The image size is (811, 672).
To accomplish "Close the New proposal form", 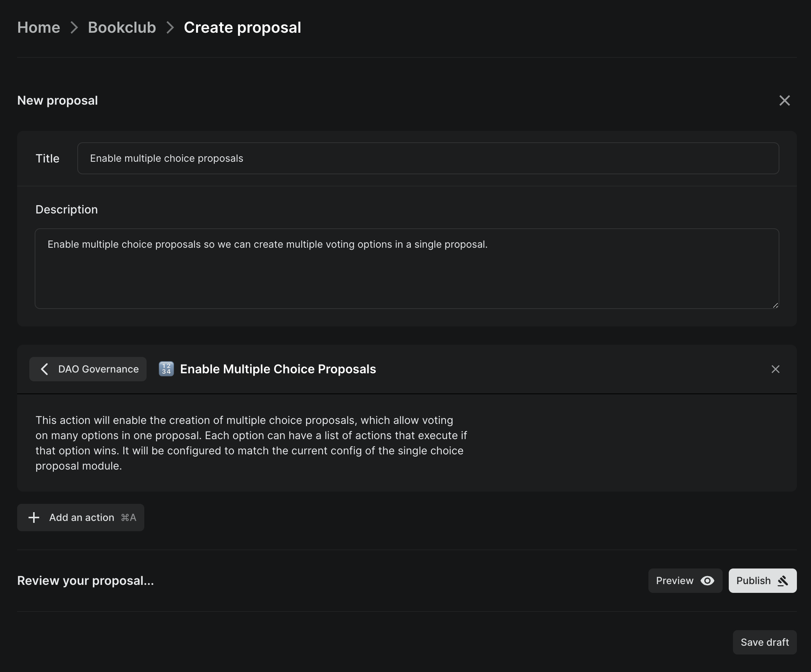I will 784,100.
